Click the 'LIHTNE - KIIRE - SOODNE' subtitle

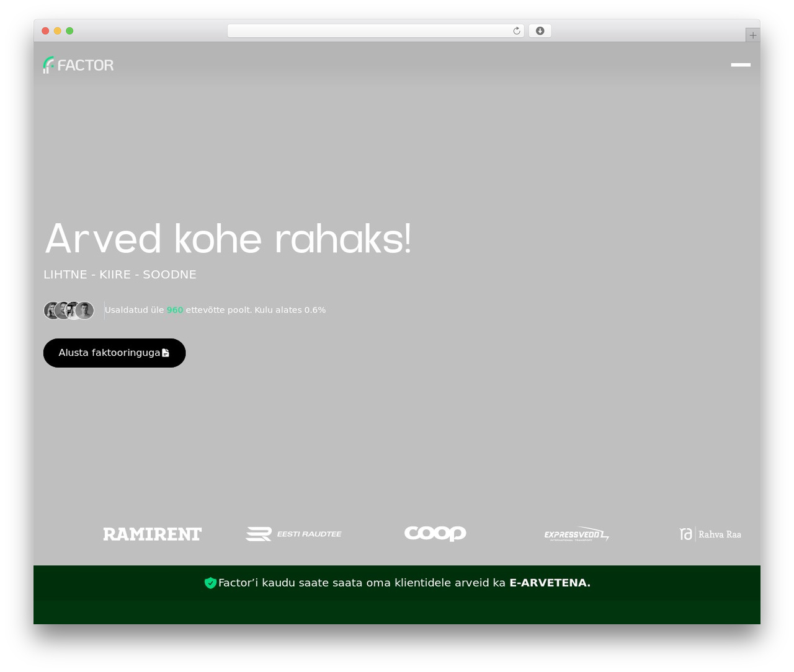point(120,275)
